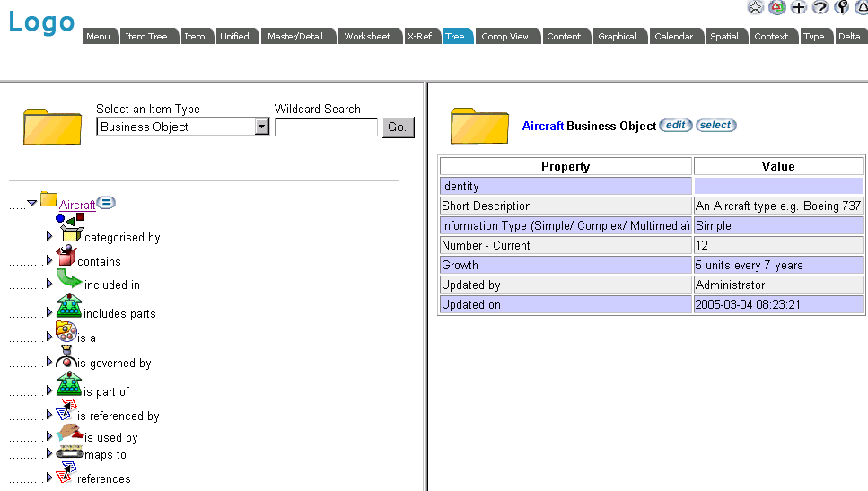
Task: Click the red box 'contains' icon
Action: pos(66,258)
